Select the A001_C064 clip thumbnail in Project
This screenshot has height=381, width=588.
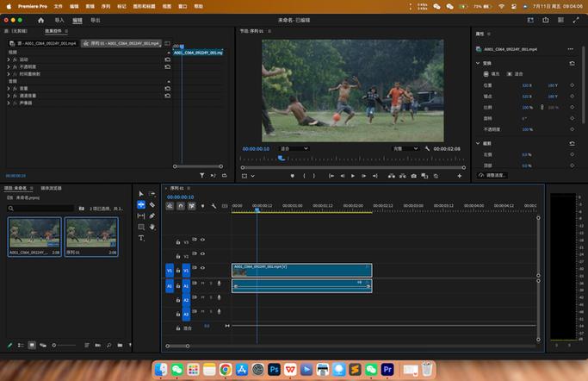tap(34, 236)
